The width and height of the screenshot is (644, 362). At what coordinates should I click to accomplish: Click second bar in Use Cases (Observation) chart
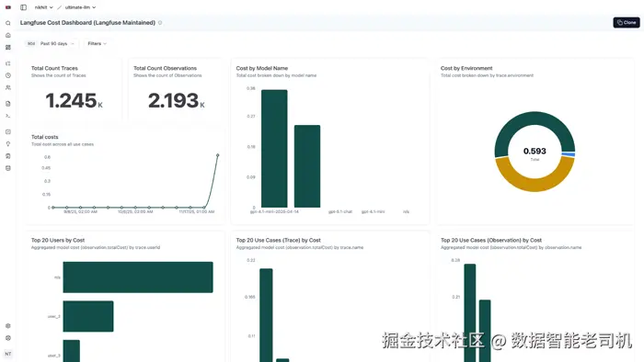pyautogui.click(x=485, y=331)
